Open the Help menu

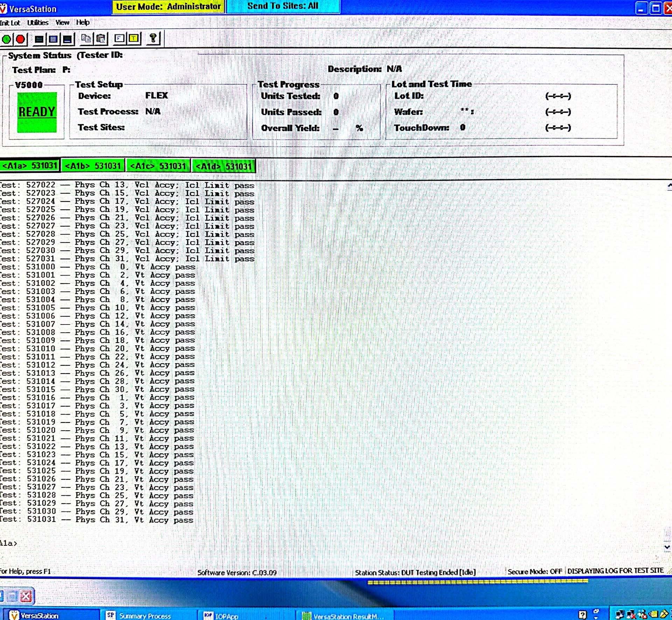coord(83,22)
